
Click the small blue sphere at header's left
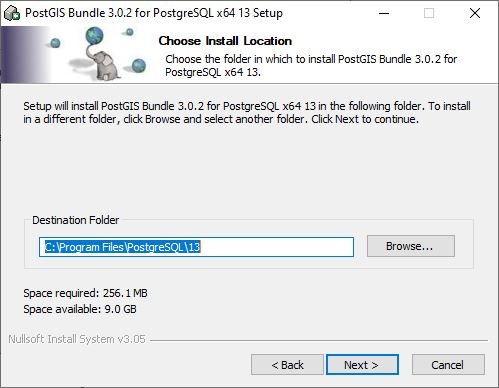coord(55,43)
